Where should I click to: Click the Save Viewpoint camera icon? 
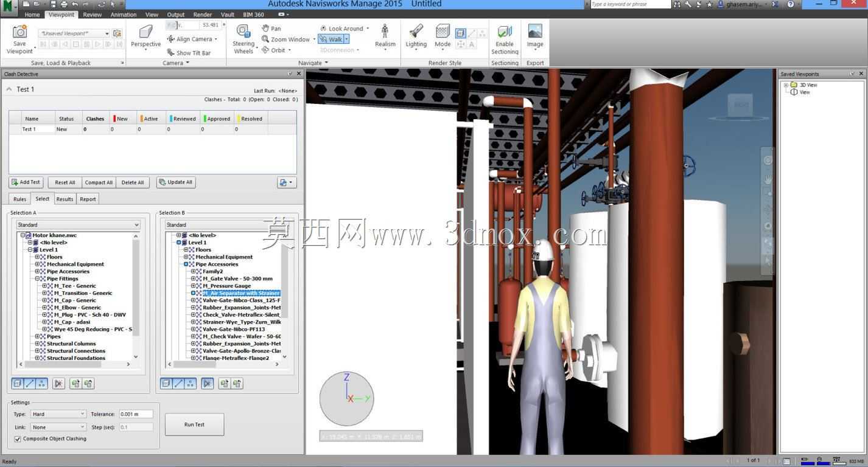pyautogui.click(x=19, y=32)
